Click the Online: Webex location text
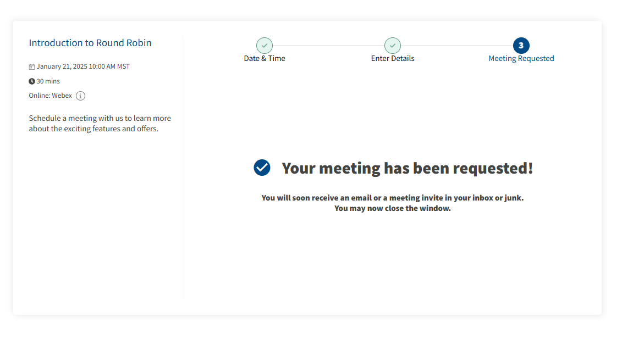Viewport: 644px width, 356px height. pyautogui.click(x=51, y=96)
